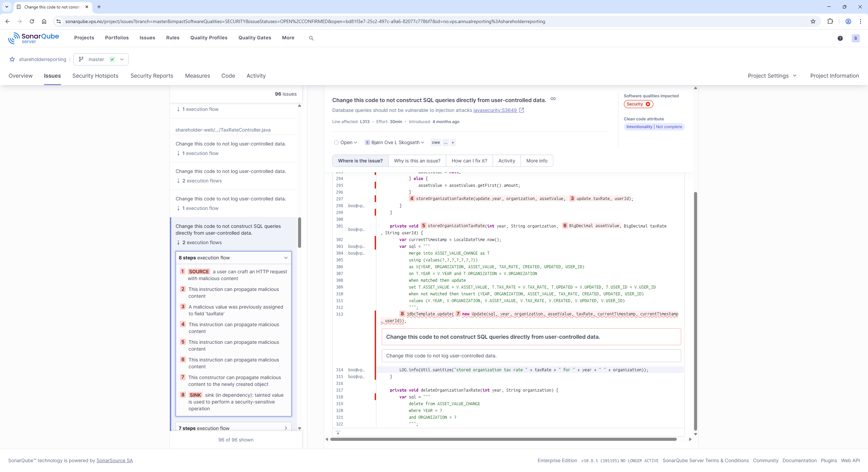Select SOURCE step 1 in execution flow

tap(234, 275)
